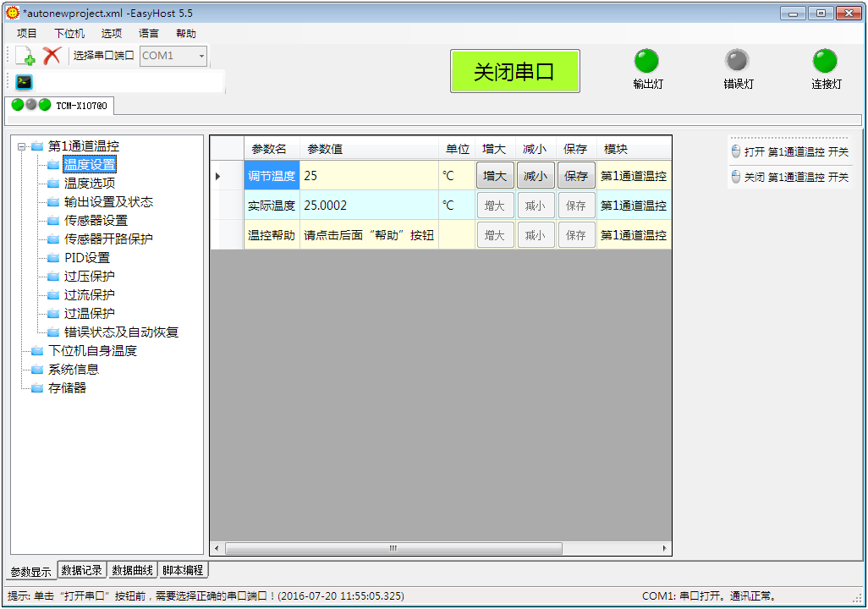Turn off 第1通道温控 switch (关闭)
Screen dimensions: 868x609
point(789,178)
